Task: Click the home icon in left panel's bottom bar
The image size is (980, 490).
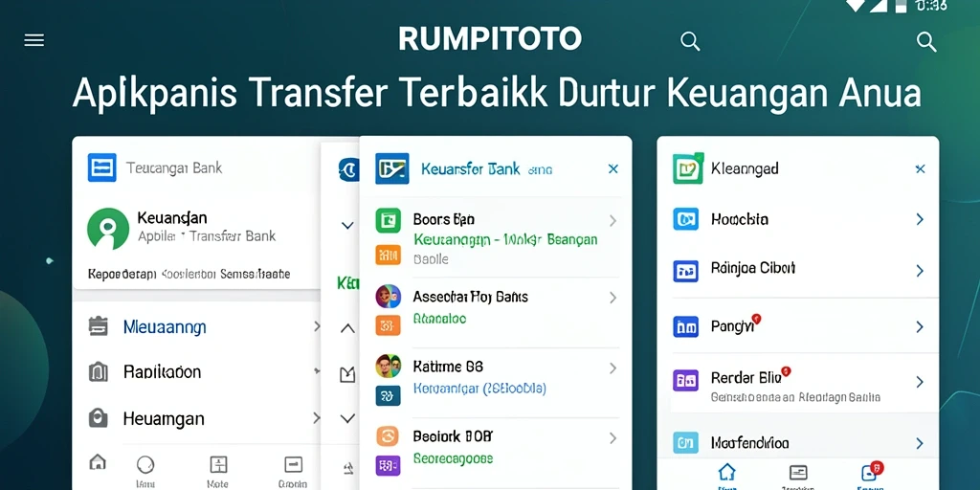Action: 98,462
